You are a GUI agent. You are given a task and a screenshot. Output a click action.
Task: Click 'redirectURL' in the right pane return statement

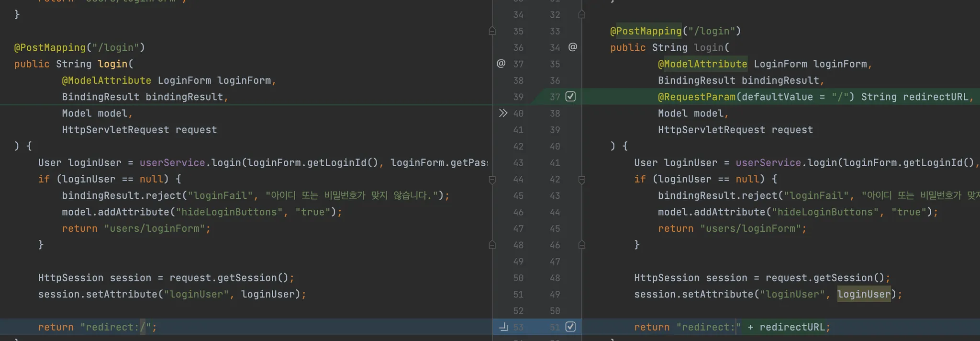coord(792,327)
